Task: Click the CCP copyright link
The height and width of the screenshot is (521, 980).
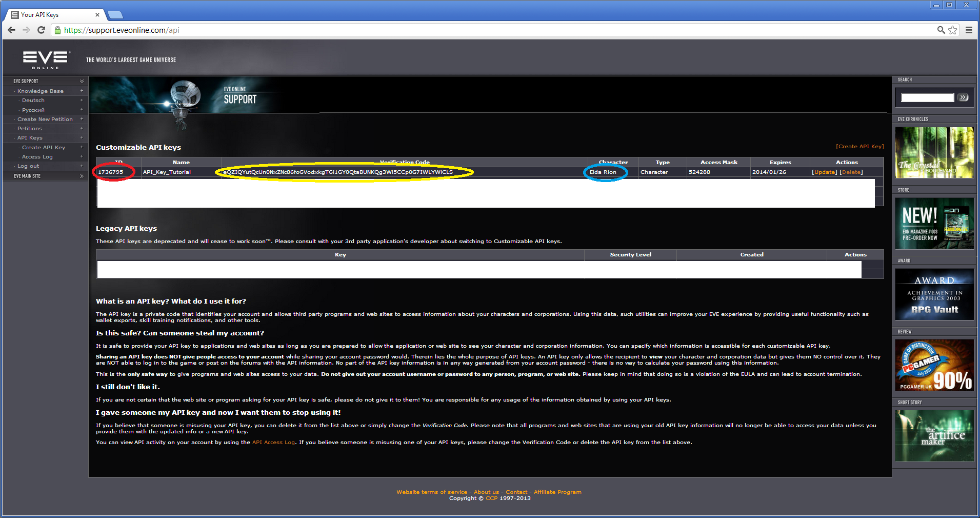Action: tap(491, 498)
